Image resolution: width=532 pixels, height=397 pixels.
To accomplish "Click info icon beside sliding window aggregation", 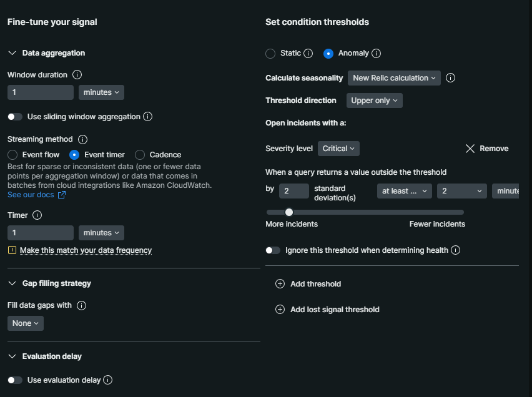I will (x=147, y=117).
